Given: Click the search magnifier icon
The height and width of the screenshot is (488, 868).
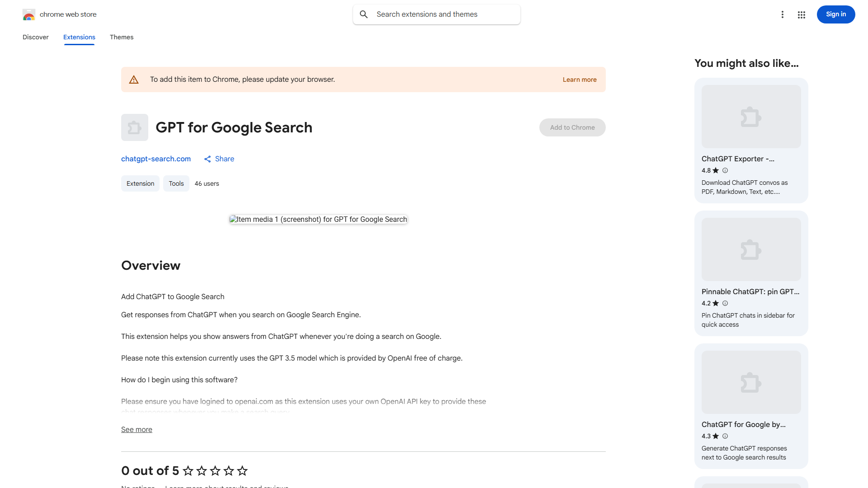Looking at the screenshot, I should pyautogui.click(x=364, y=14).
